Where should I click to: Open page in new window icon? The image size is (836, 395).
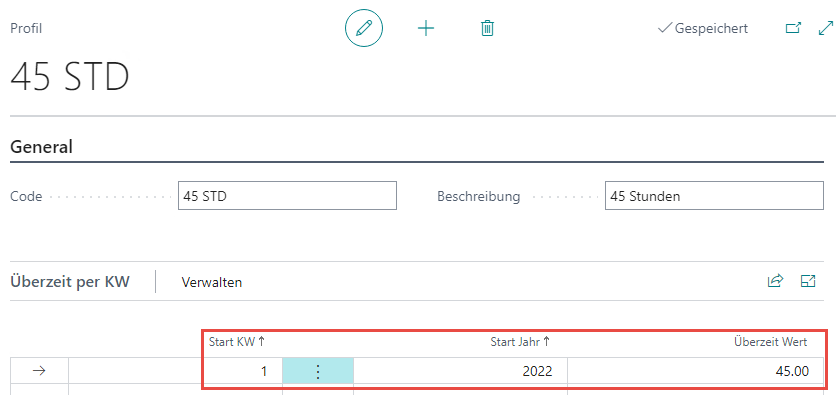pos(794,28)
